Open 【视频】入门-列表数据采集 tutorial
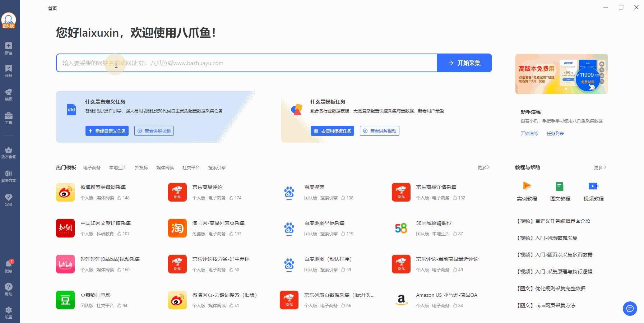 pyautogui.click(x=547, y=238)
